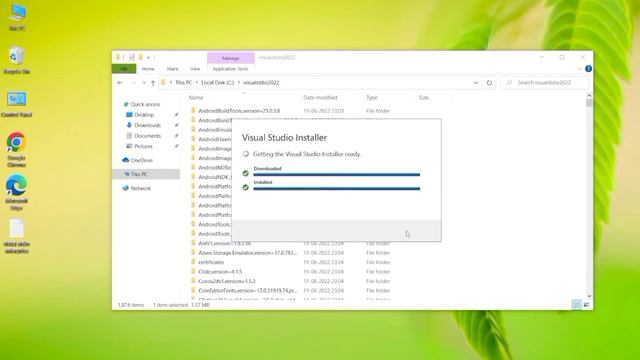Click the Installed progress bar
This screenshot has height=360, width=640.
336,189
